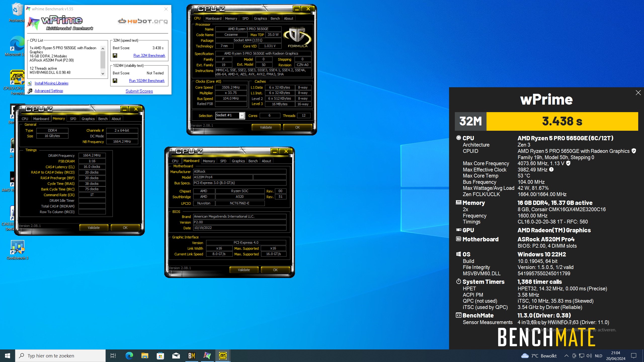Click OK in Mainboard CPU-Z window
This screenshot has width=644, height=362.
(x=275, y=270)
